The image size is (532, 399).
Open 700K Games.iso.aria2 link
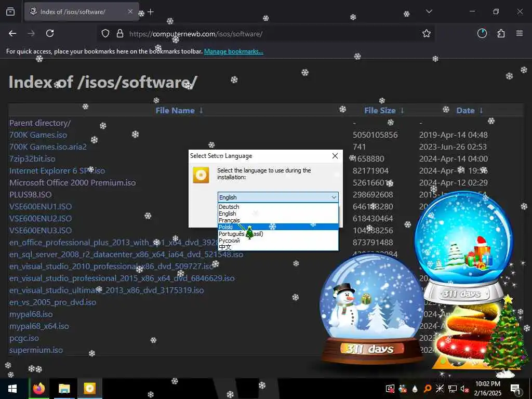(48, 147)
